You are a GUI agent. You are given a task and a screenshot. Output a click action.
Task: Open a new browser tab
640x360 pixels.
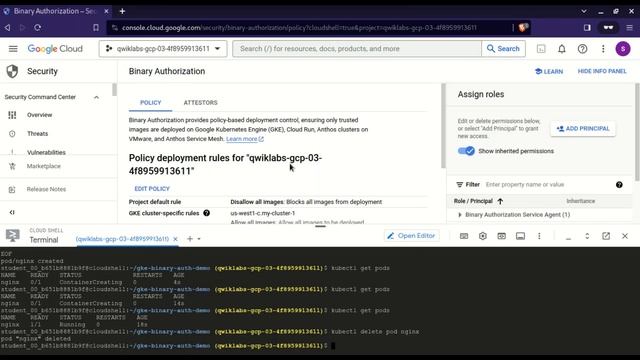coord(122,11)
